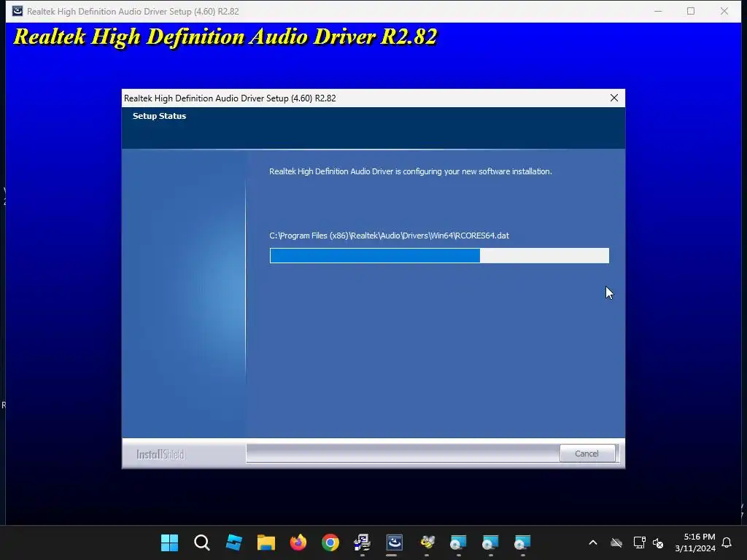Show hidden system tray icons

pyautogui.click(x=593, y=542)
